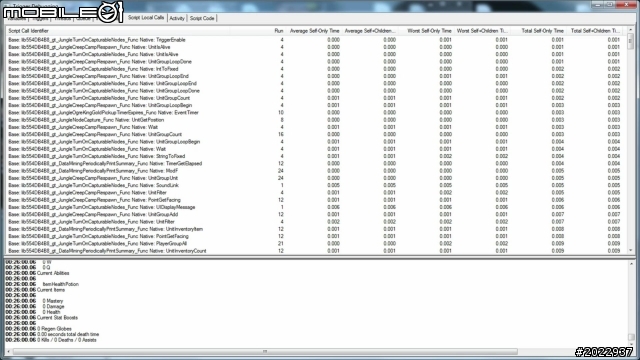This screenshot has height=360, width=640.
Task: Switch to the Script Local Calls tab
Action: (146, 18)
